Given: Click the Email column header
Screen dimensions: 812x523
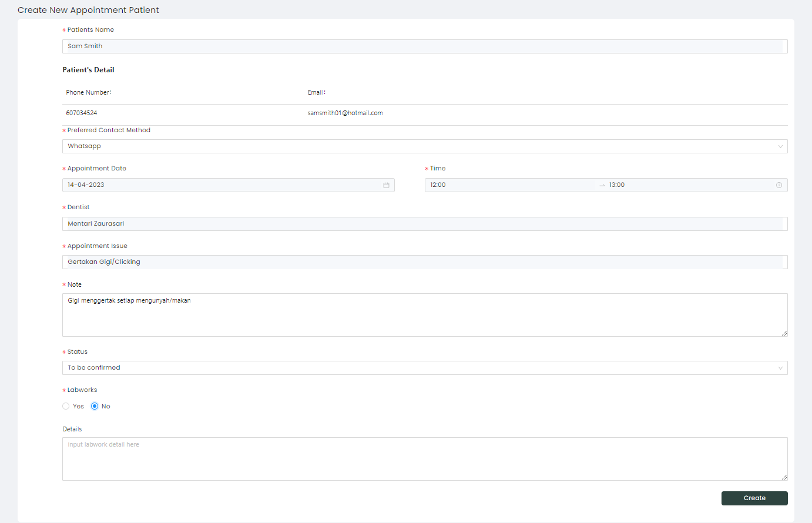Looking at the screenshot, I should pos(317,92).
